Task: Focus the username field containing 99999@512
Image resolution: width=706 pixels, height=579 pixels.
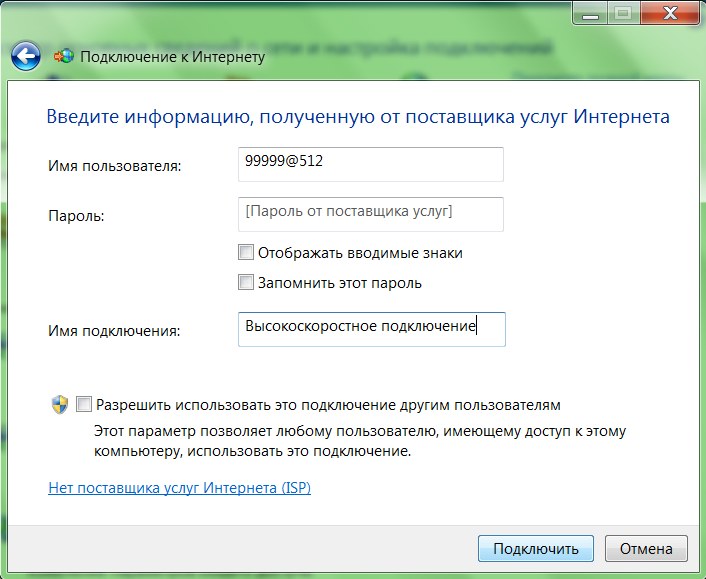Action: [x=370, y=165]
